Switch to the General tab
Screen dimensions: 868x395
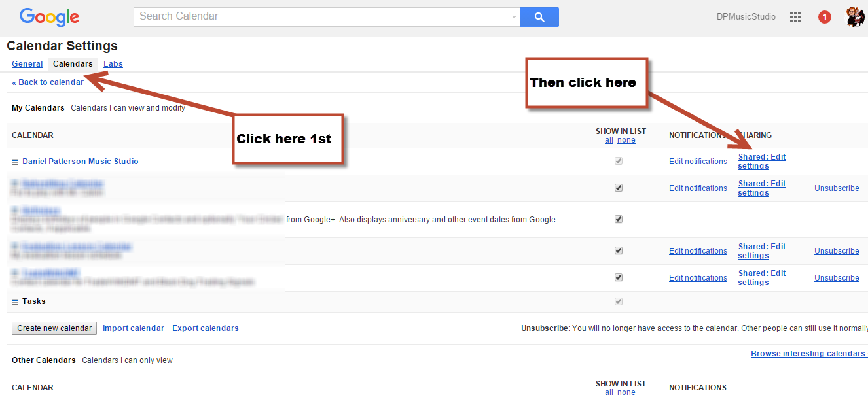click(27, 64)
